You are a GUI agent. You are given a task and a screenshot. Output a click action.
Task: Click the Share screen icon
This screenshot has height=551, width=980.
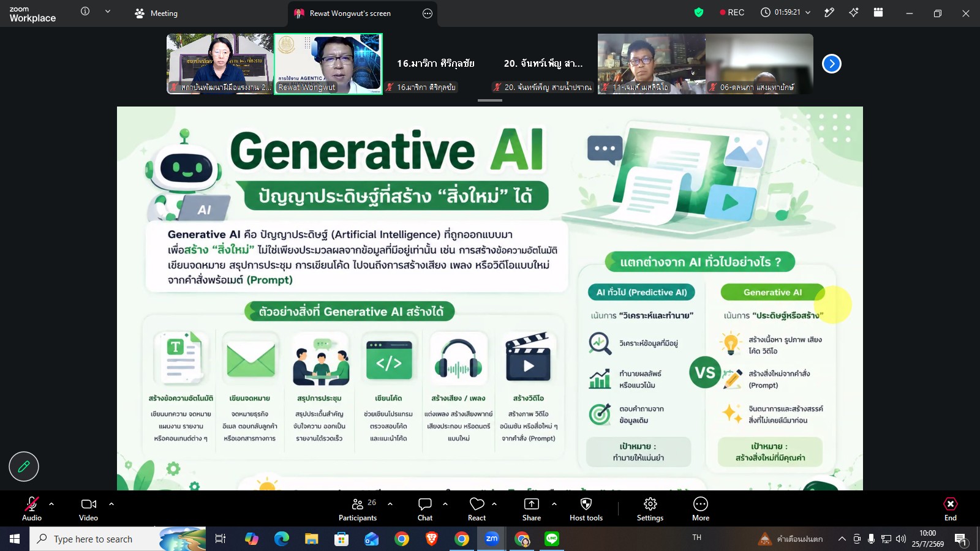532,504
